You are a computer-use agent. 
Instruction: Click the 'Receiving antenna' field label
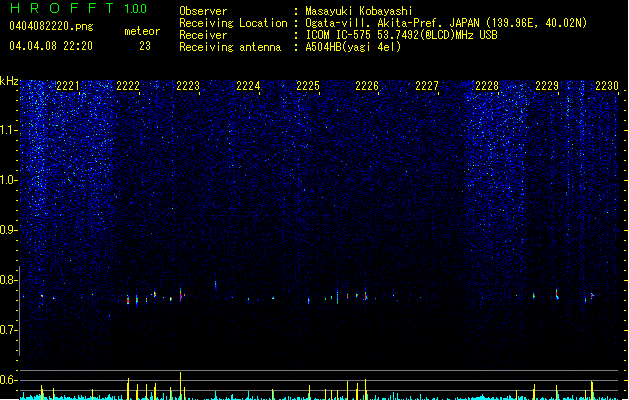(x=230, y=47)
